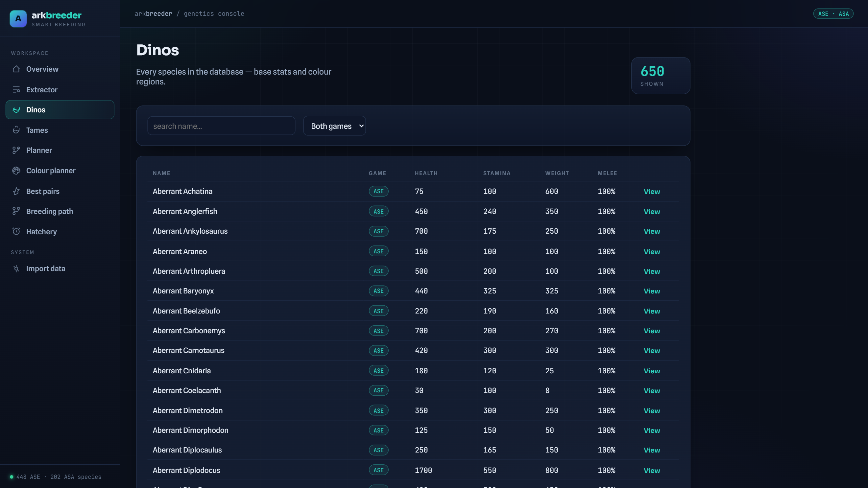The height and width of the screenshot is (488, 868).
Task: Click the Breeding path branch icon
Action: [x=16, y=211]
